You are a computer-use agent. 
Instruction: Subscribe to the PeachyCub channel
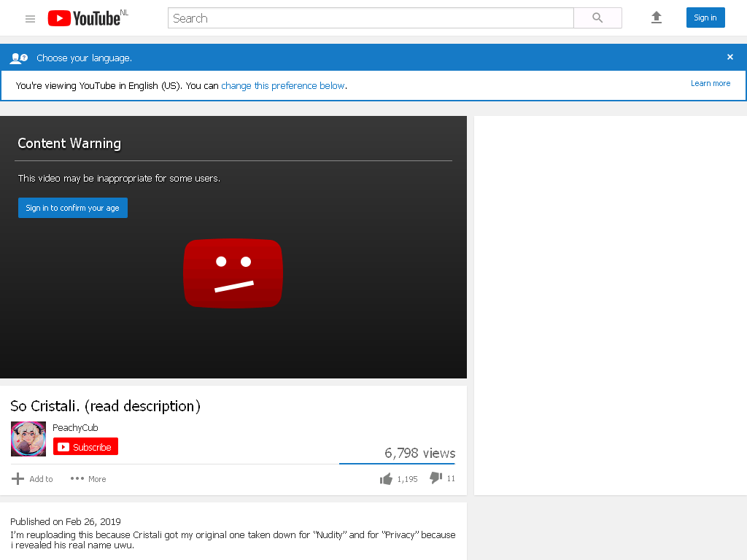[85, 447]
